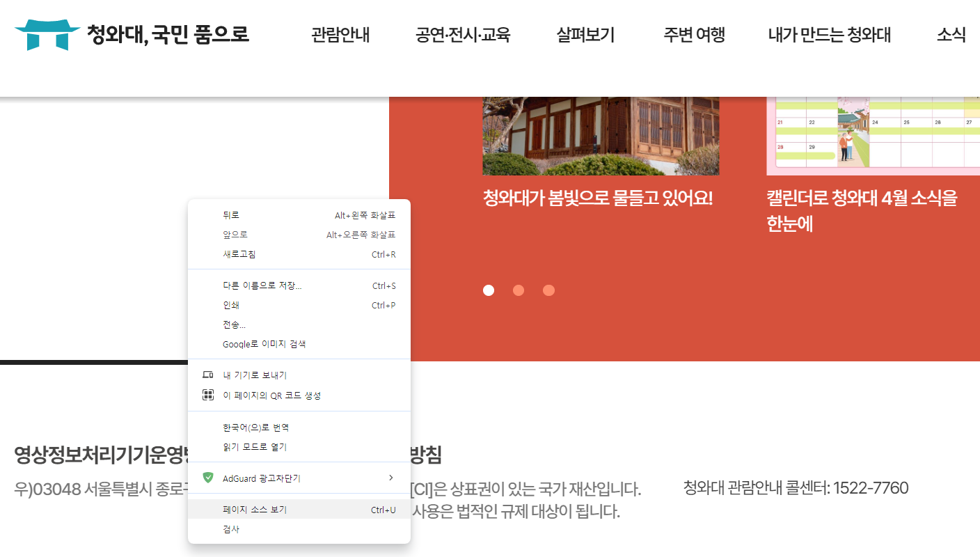Select 앞으로 in the context menu
This screenshot has height=557, width=980.
[299, 235]
